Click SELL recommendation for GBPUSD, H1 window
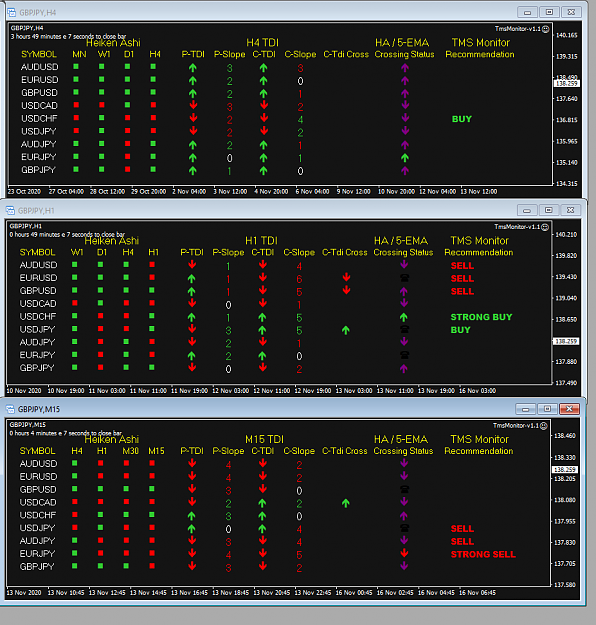 [462, 291]
